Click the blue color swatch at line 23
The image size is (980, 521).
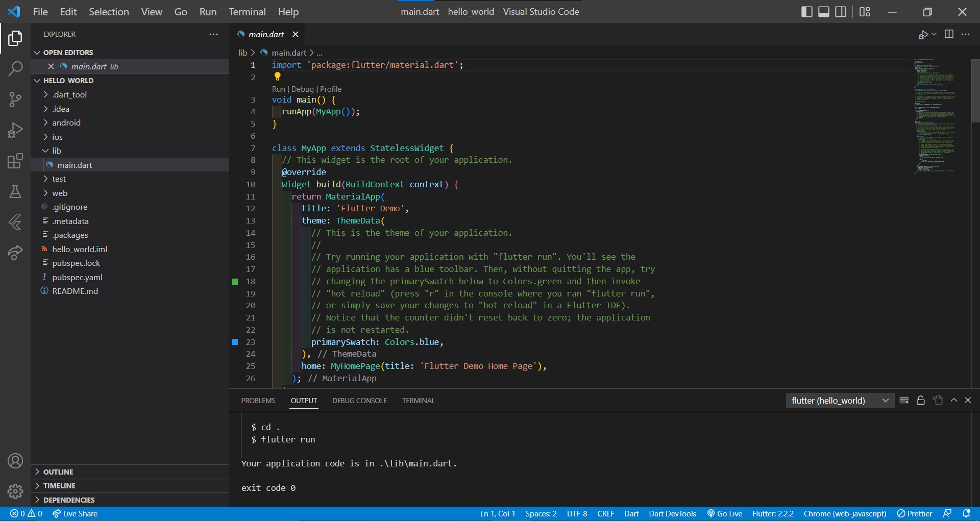pyautogui.click(x=235, y=342)
